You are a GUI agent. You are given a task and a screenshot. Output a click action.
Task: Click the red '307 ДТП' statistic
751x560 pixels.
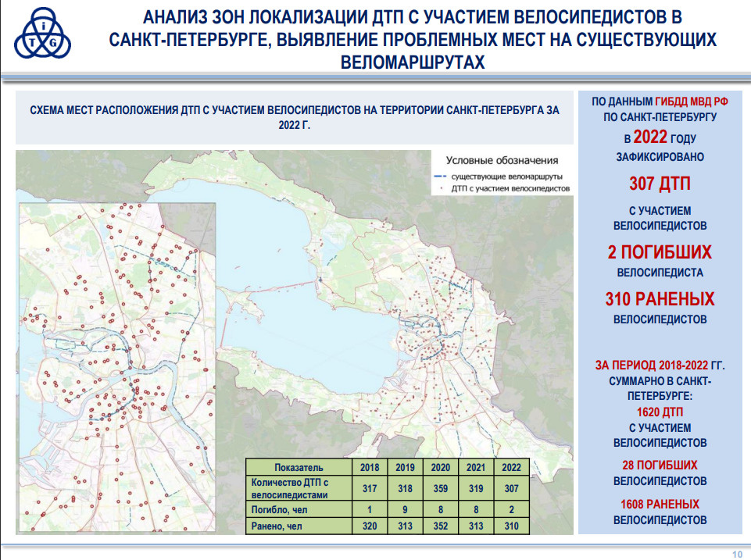coord(660,184)
